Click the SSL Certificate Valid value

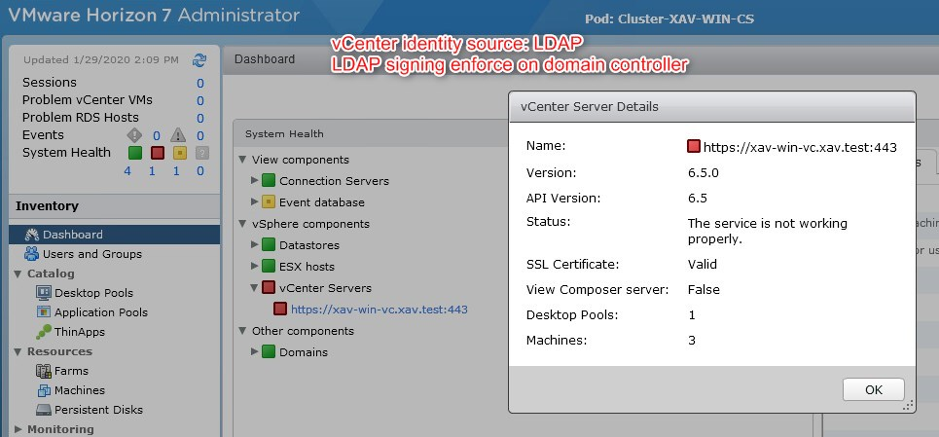[702, 264]
